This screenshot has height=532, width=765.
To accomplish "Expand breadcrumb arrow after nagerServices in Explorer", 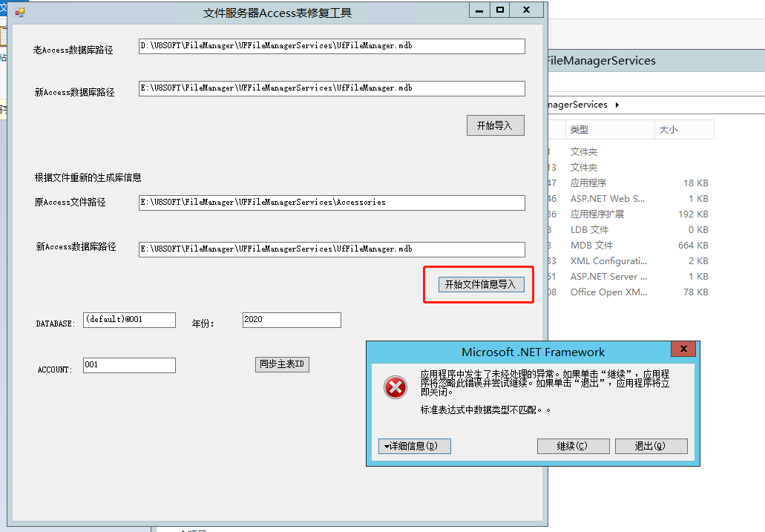I will coord(617,105).
